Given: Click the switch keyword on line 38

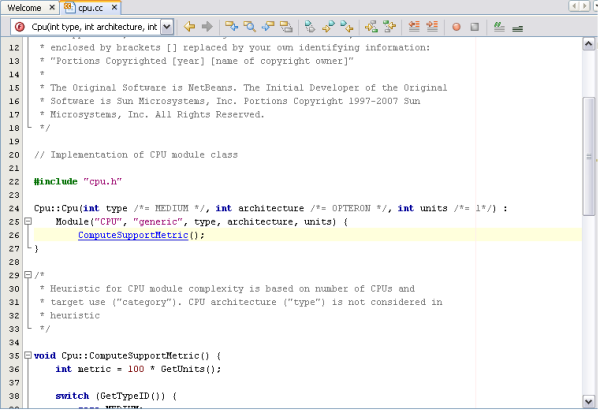Looking at the screenshot, I should pyautogui.click(x=72, y=396).
